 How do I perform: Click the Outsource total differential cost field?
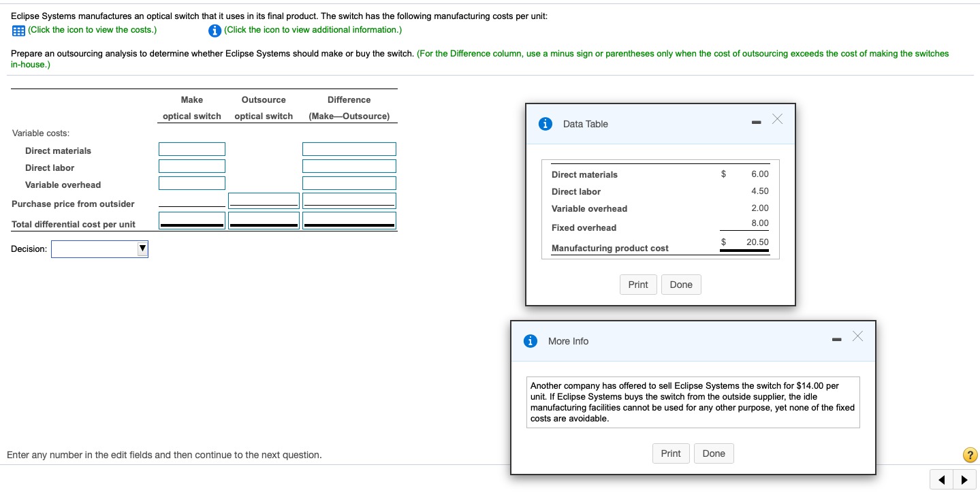coord(264,220)
